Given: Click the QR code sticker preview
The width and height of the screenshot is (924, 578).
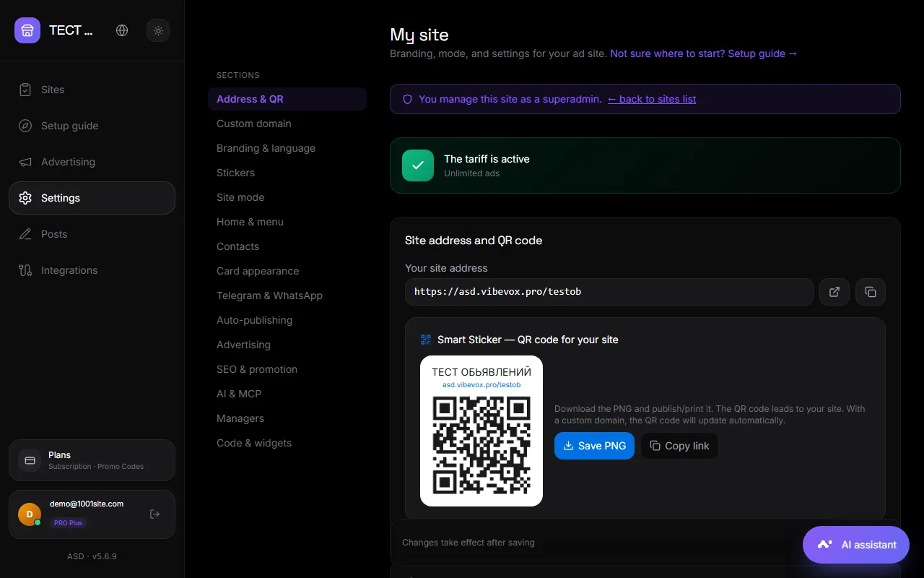Looking at the screenshot, I should click(481, 431).
